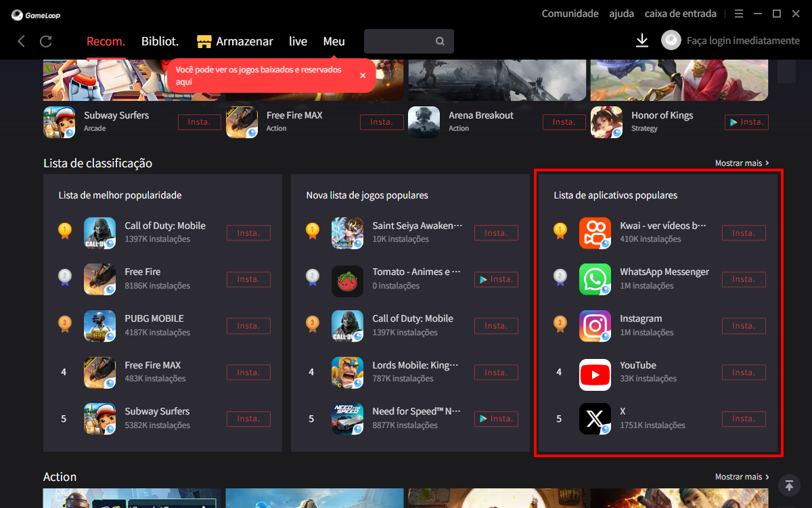Viewport: 812px width, 508px height.
Task: Click Mostrar mais for Lista de classificação
Action: point(742,163)
